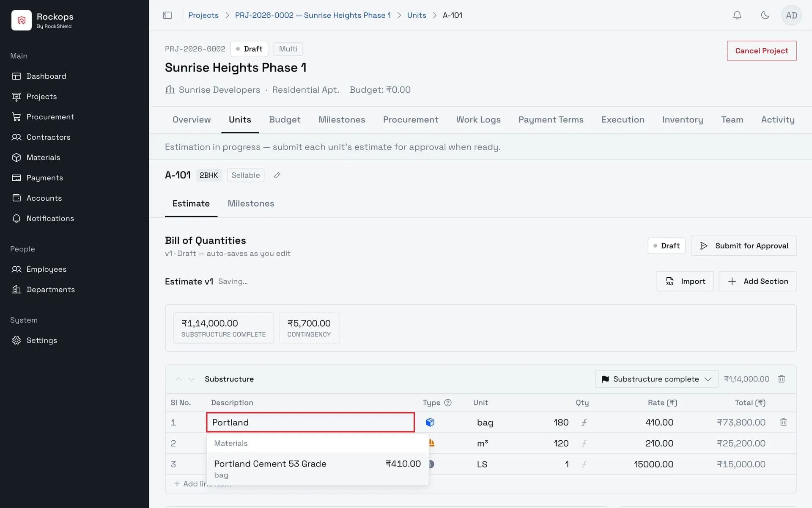Screen dimensions: 812x508
Task: Click the Contingency ₹5,700.00 card
Action: [309, 328]
